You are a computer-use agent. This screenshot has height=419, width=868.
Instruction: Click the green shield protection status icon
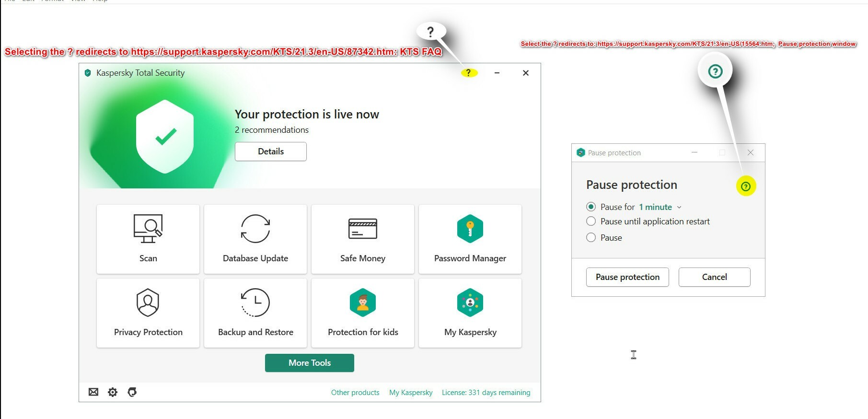[165, 137]
